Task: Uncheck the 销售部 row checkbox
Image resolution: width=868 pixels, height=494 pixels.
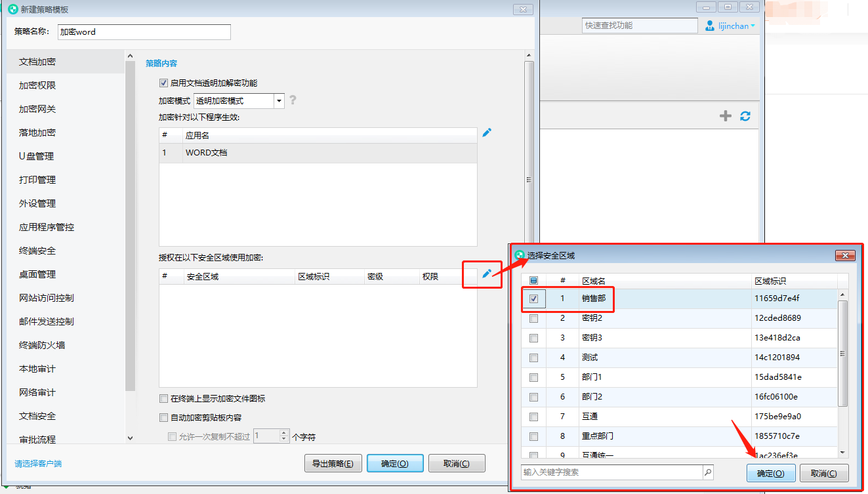Action: 533,298
